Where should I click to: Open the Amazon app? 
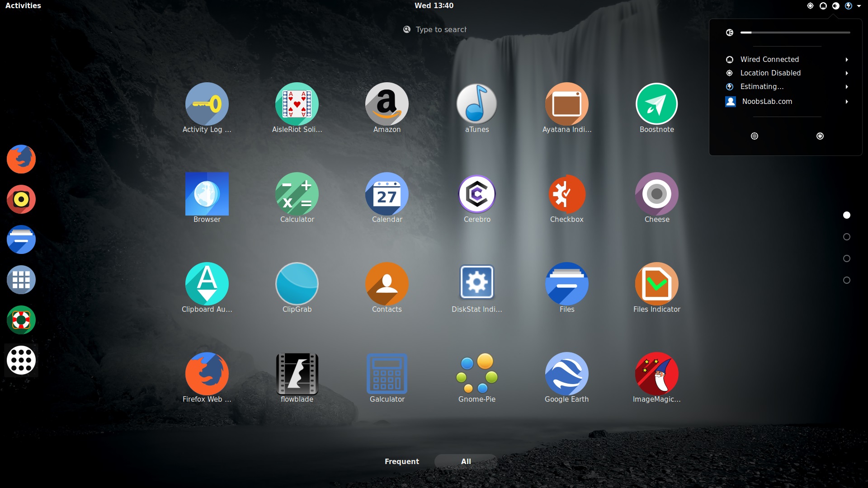tap(387, 108)
